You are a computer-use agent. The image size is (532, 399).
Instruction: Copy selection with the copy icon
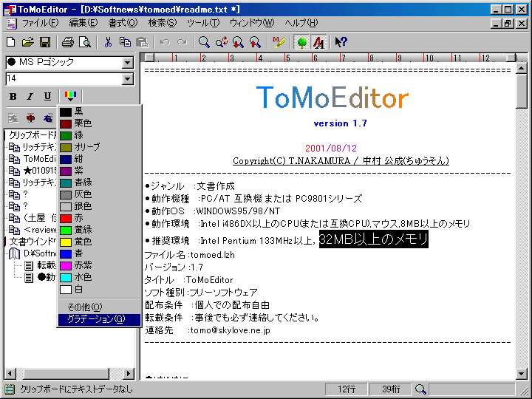point(125,42)
